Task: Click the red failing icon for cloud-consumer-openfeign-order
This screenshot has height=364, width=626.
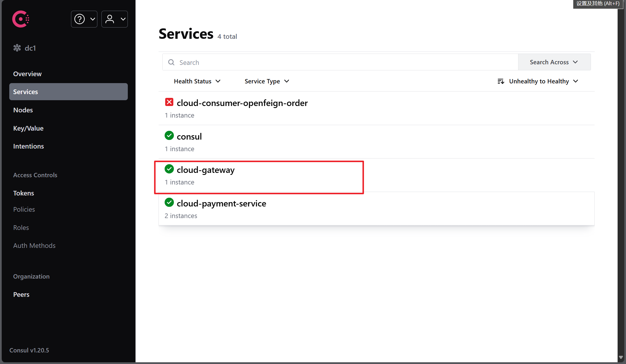Action: [169, 102]
